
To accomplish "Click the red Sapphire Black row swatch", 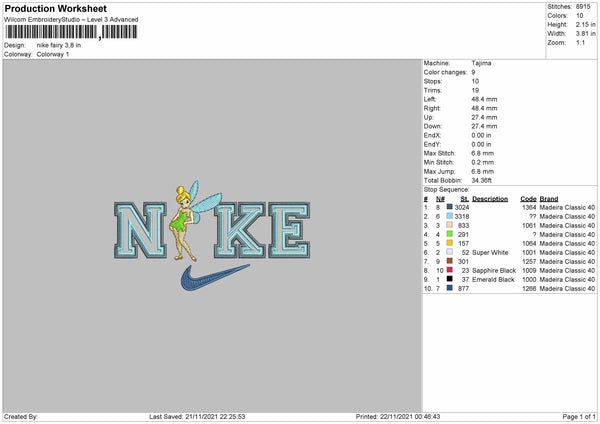I will (450, 270).
